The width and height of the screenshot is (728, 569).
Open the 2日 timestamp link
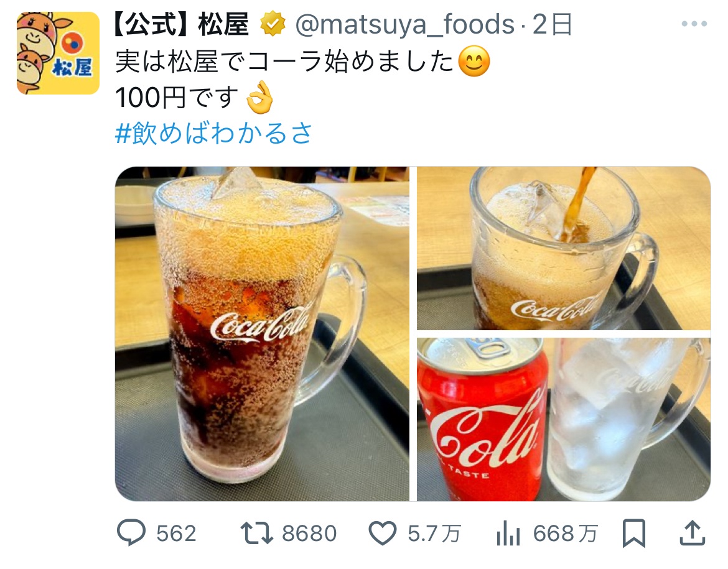[x=553, y=25]
